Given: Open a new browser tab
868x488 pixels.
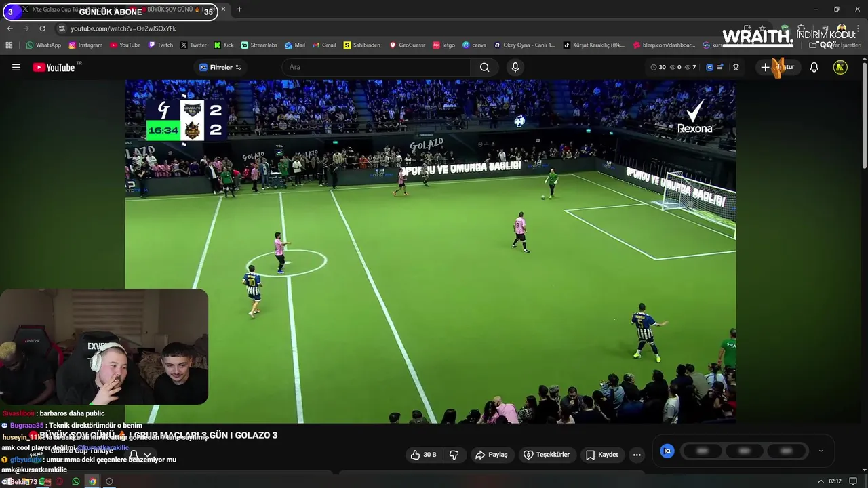Looking at the screenshot, I should pos(239,9).
